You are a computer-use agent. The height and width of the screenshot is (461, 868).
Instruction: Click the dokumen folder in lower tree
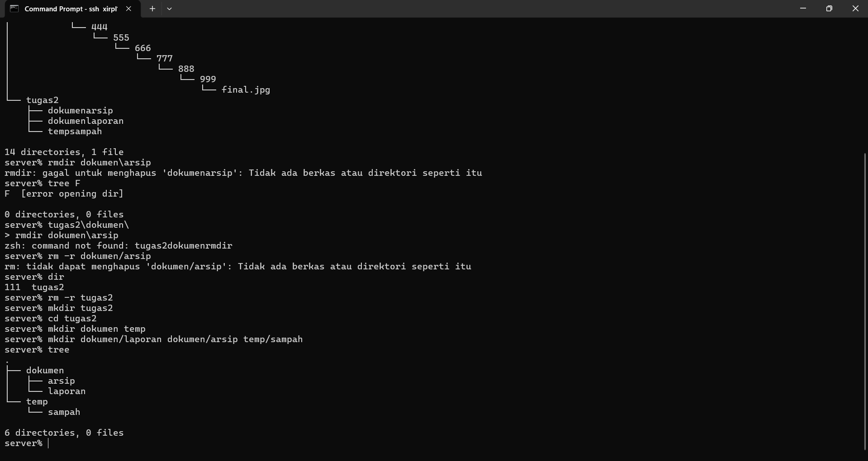(x=45, y=370)
